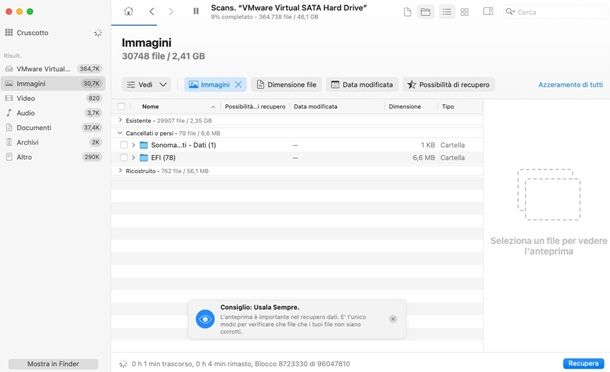Toggle the preview side panel

point(488,11)
